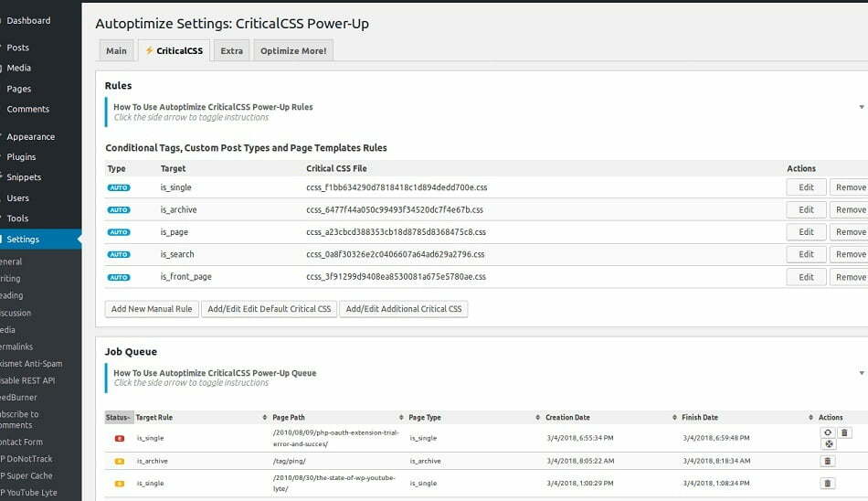The width and height of the screenshot is (868, 501).
Task: Edit the is_single rule
Action: pyautogui.click(x=806, y=187)
